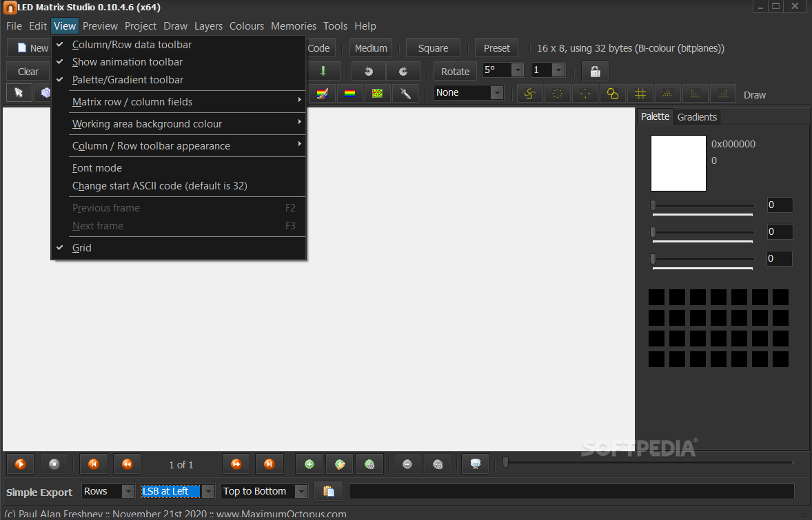The image size is (812, 520).
Task: Click the green down arrow icon
Action: [x=323, y=71]
